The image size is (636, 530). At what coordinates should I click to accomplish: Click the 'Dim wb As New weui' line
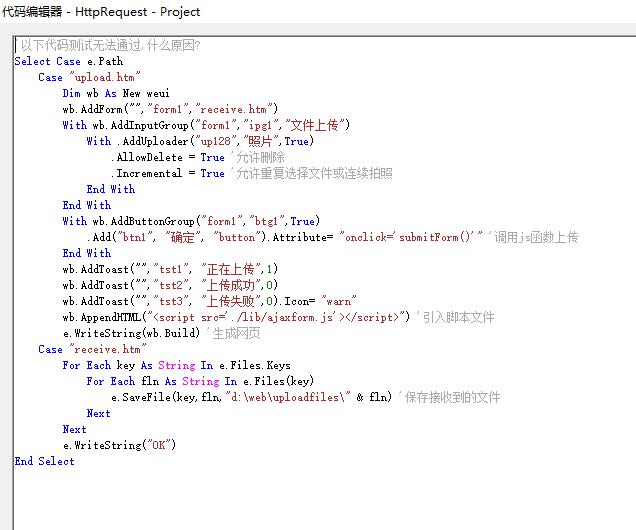coord(116,93)
